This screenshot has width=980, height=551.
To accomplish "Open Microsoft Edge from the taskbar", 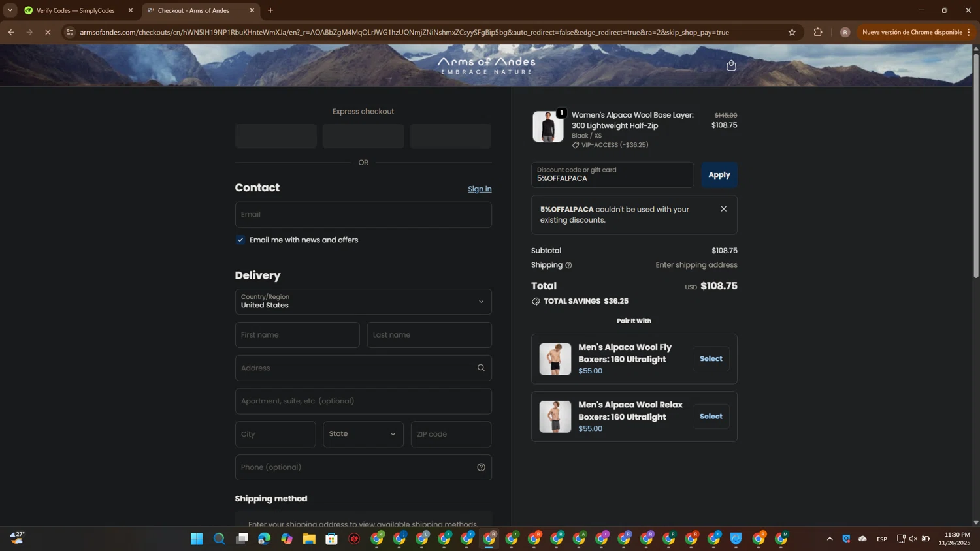I will coord(264,539).
